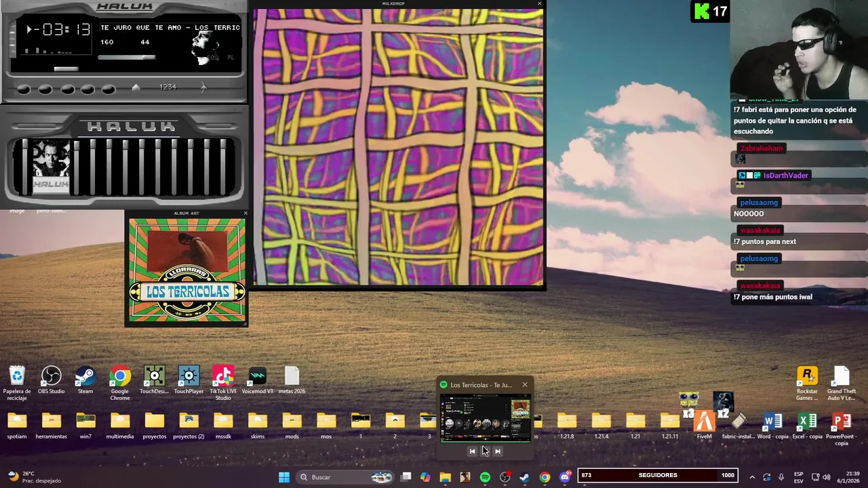Image resolution: width=868 pixels, height=488 pixels.
Task: Select the 1.21.11 folder
Action: 670,425
